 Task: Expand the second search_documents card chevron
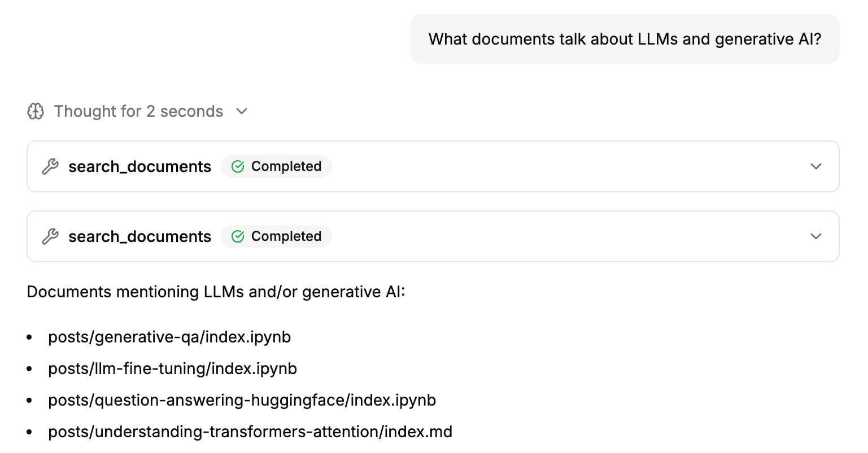point(815,236)
